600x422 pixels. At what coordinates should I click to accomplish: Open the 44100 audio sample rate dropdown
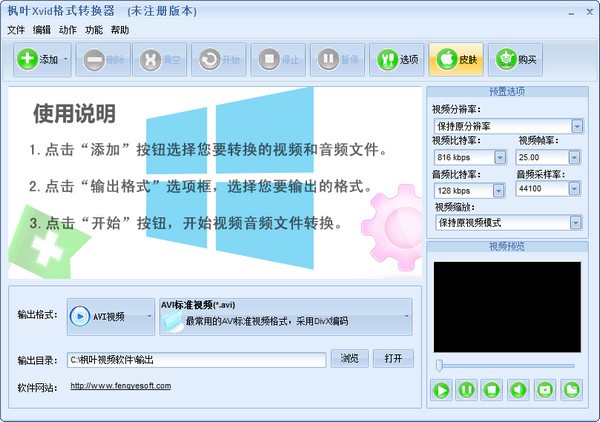577,189
